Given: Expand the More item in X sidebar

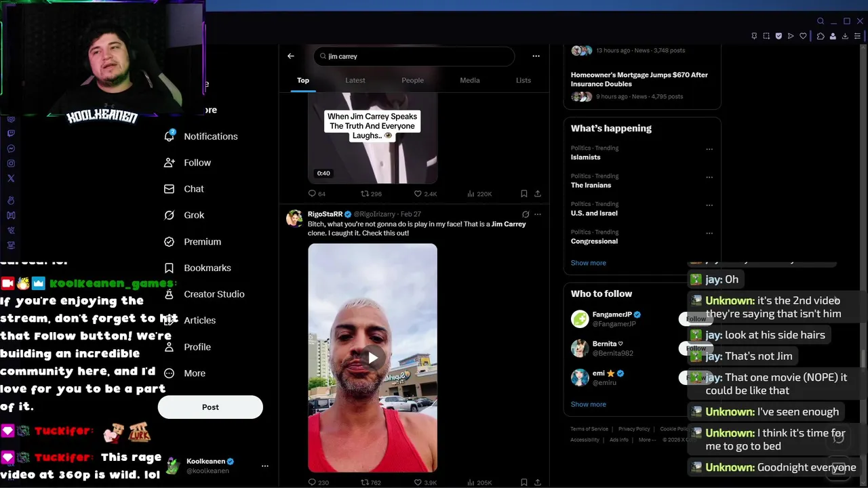Looking at the screenshot, I should point(184,373).
